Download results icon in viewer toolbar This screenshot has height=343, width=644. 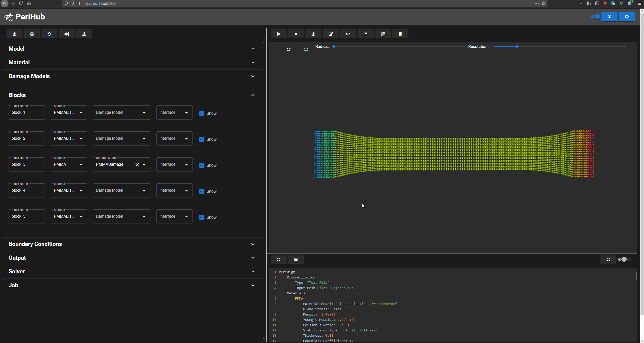[x=313, y=34]
